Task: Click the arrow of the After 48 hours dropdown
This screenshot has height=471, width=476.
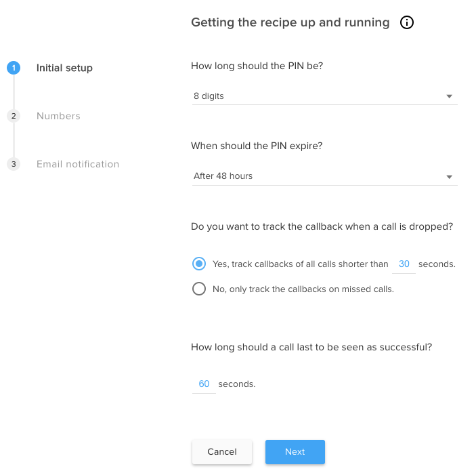Action: click(450, 177)
